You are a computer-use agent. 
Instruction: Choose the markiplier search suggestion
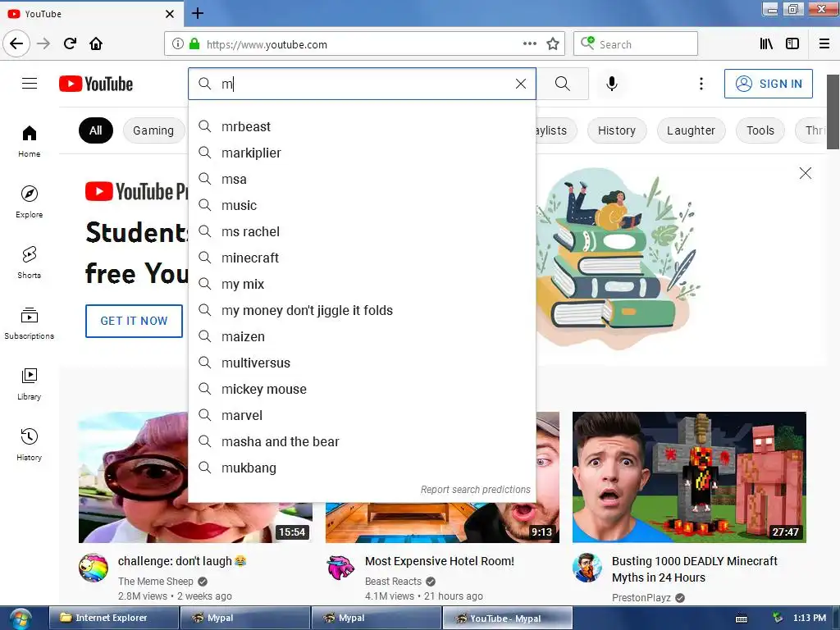pos(362,153)
